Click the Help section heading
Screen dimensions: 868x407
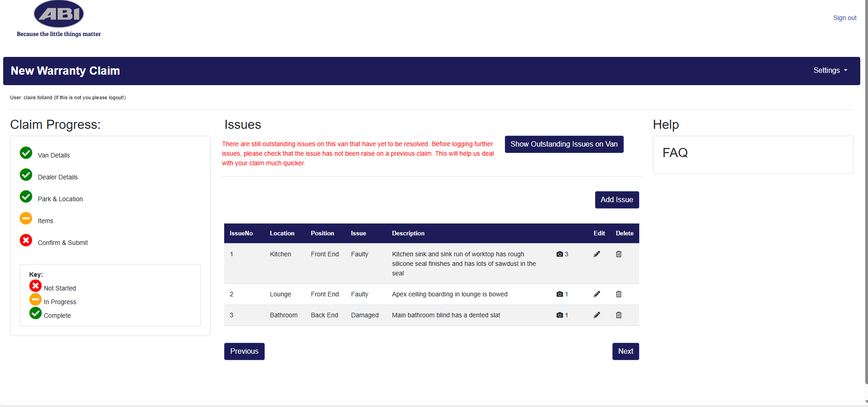point(666,125)
